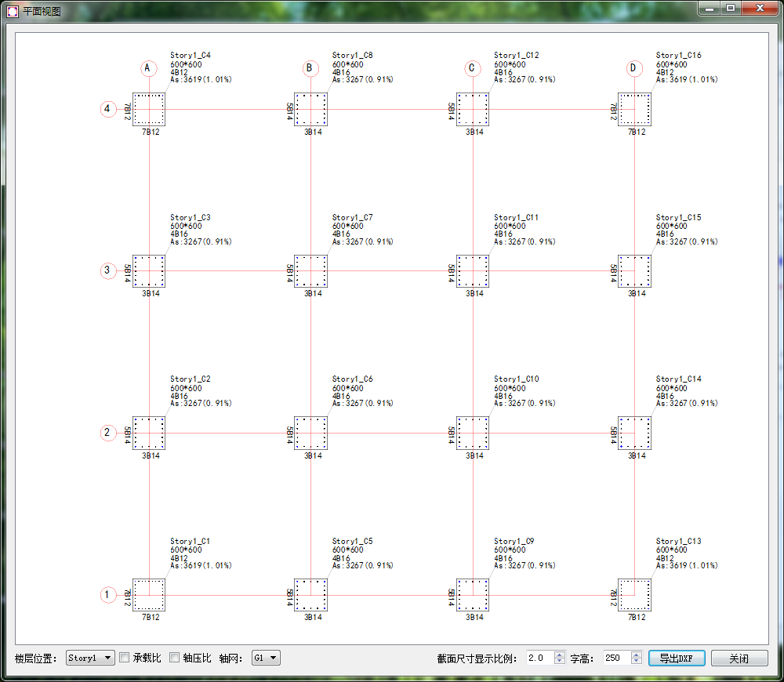Click the grid axis bubble labeled A
The image size is (784, 682).
pos(148,68)
